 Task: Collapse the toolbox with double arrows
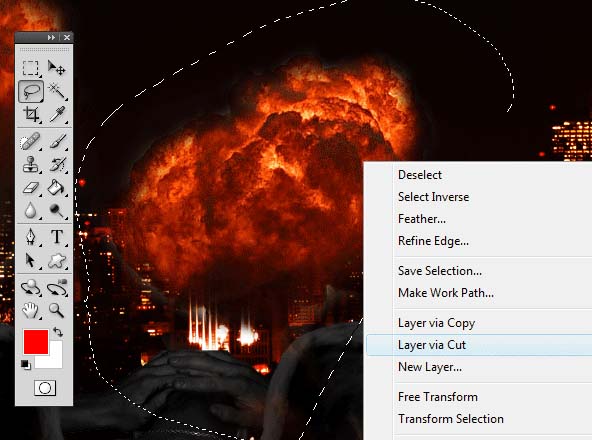51,37
